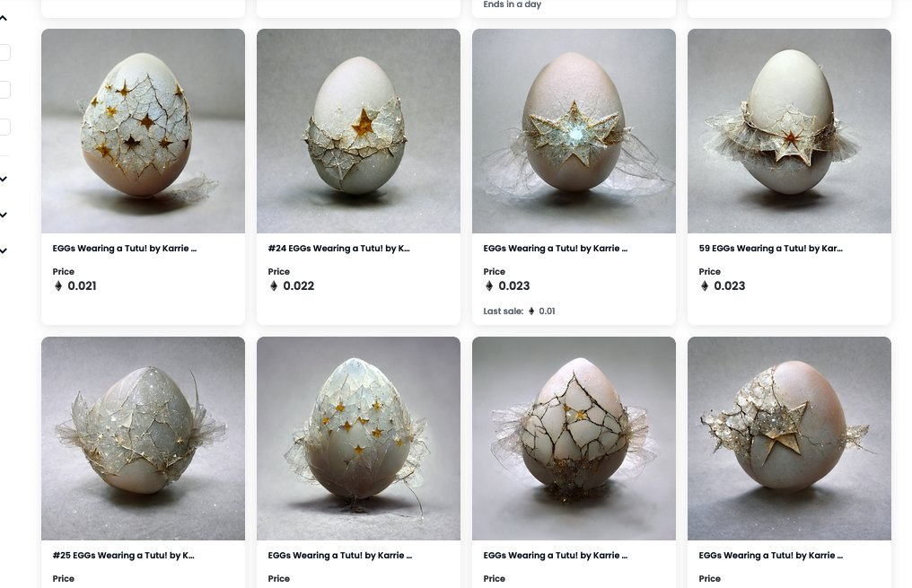Viewport: 912px width, 588px height.
Task: Click the top-left starry egg image
Action: 142,130
